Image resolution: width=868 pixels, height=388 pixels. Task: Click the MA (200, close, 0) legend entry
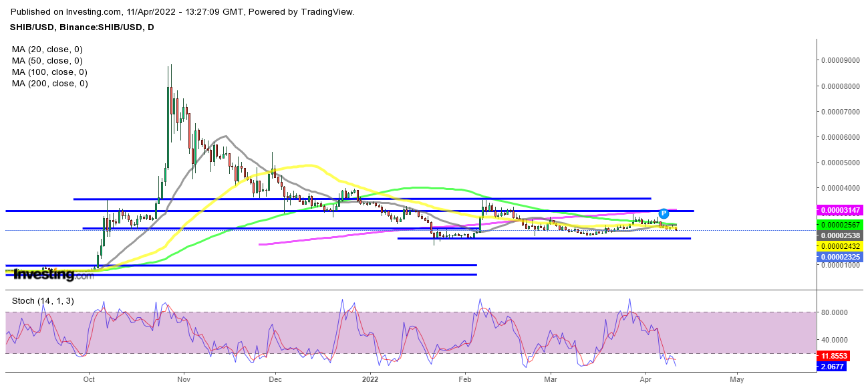point(49,84)
